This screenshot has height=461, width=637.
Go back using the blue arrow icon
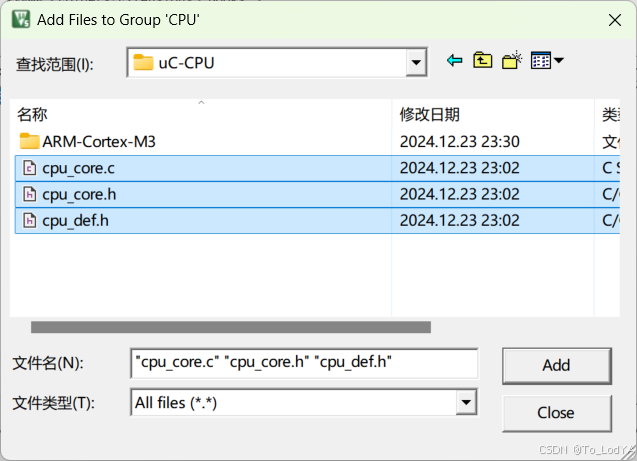click(454, 61)
